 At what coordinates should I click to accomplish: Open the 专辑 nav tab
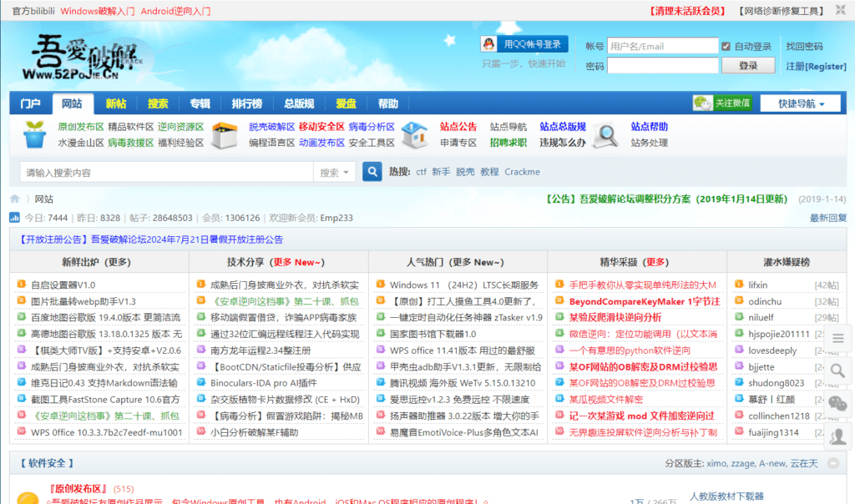(x=200, y=103)
